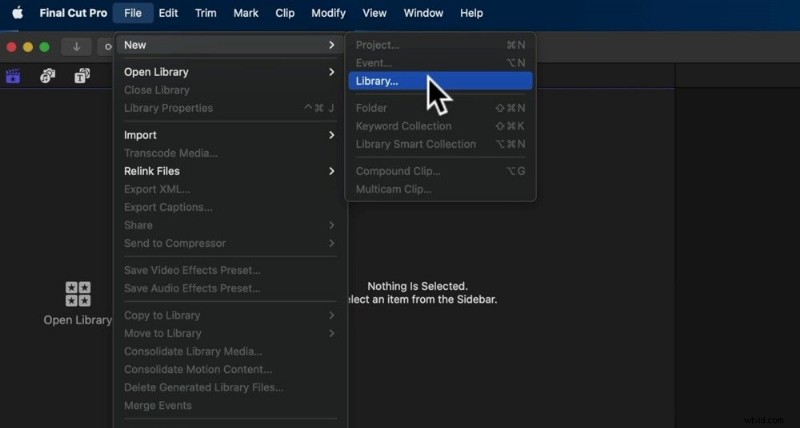Open Titles and Generators sidebar icon
The image size is (800, 428).
[x=82, y=76]
